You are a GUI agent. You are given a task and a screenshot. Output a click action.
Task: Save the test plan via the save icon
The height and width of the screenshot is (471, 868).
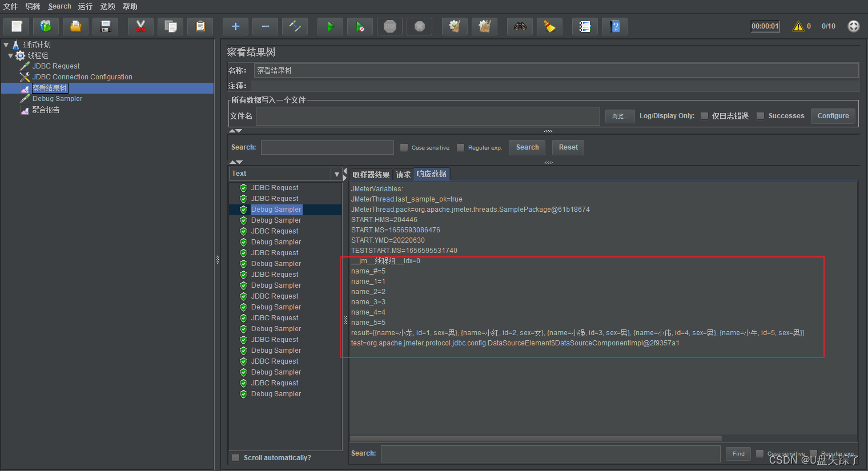click(105, 26)
